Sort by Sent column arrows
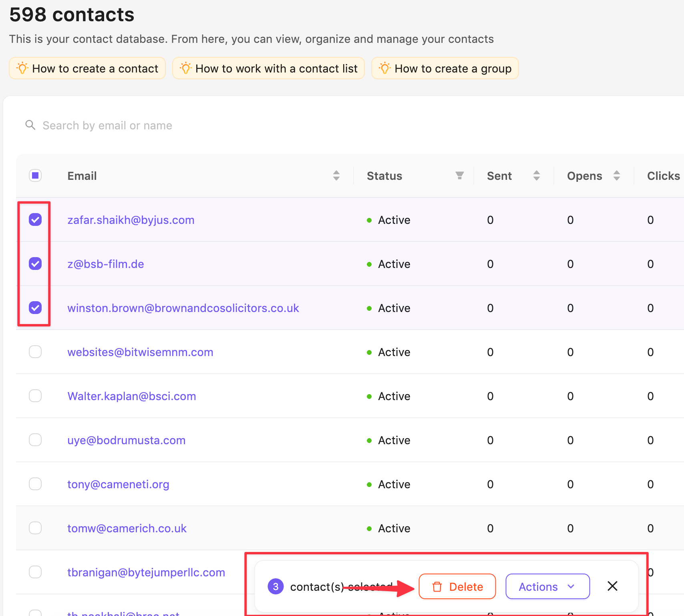 pos(536,175)
